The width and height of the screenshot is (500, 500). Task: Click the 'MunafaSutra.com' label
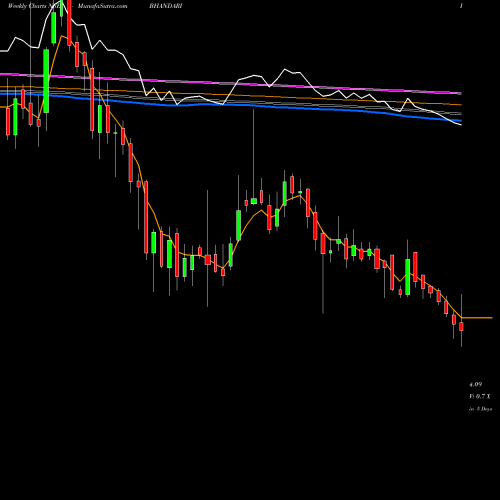tap(102, 6)
